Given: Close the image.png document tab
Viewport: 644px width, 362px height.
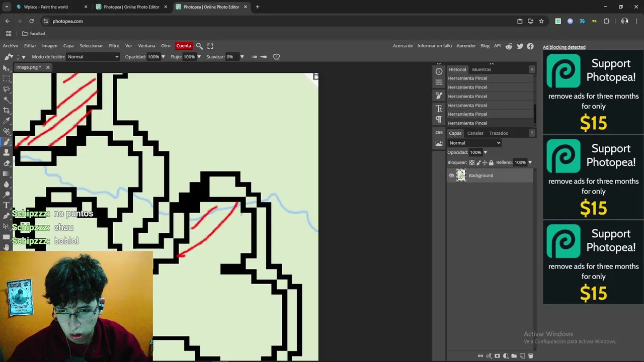Looking at the screenshot, I should point(48,67).
